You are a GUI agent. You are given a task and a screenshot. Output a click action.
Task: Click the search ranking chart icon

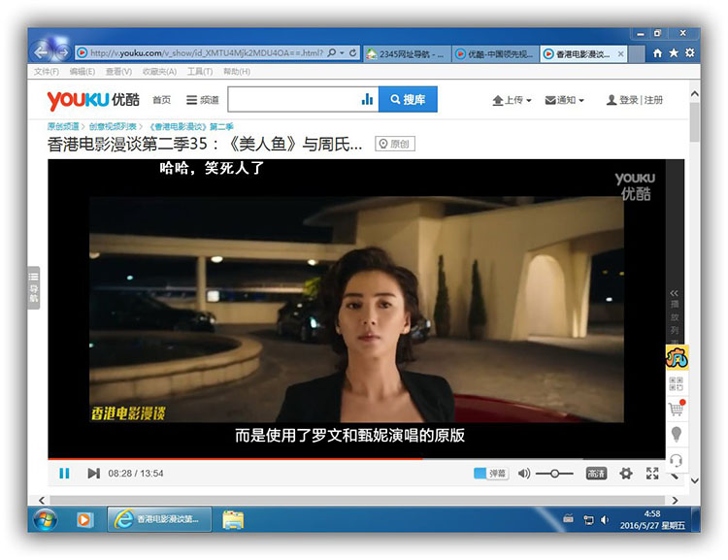367,99
